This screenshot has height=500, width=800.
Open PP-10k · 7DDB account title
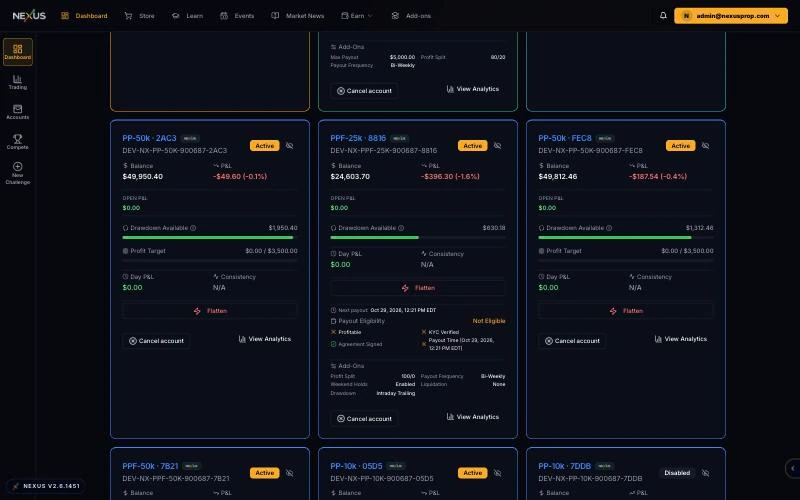pyautogui.click(x=564, y=466)
